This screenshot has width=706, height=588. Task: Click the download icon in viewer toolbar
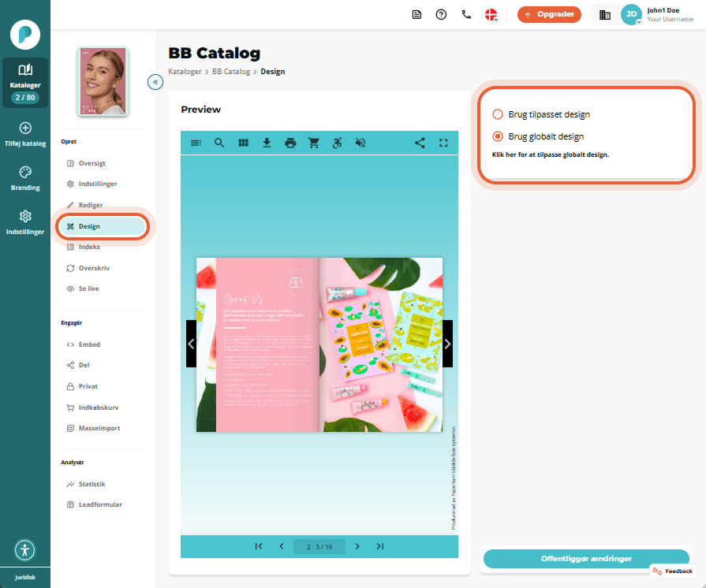[x=267, y=143]
